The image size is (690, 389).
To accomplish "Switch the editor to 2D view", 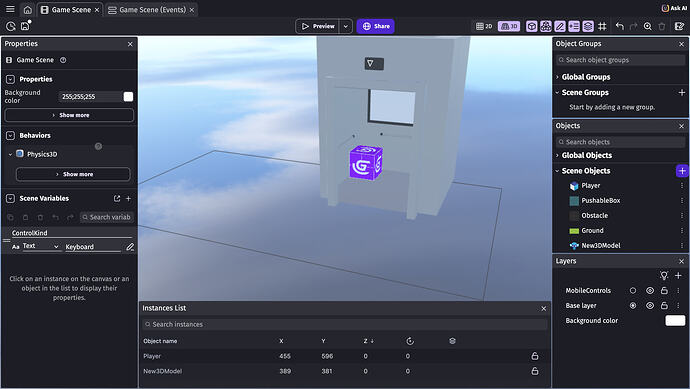I will click(484, 26).
